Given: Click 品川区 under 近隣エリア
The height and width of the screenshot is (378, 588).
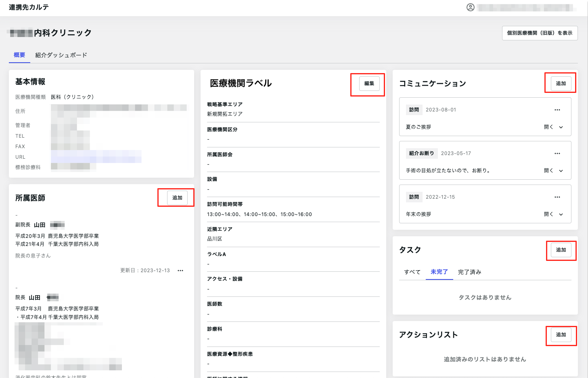Looking at the screenshot, I should (215, 239).
